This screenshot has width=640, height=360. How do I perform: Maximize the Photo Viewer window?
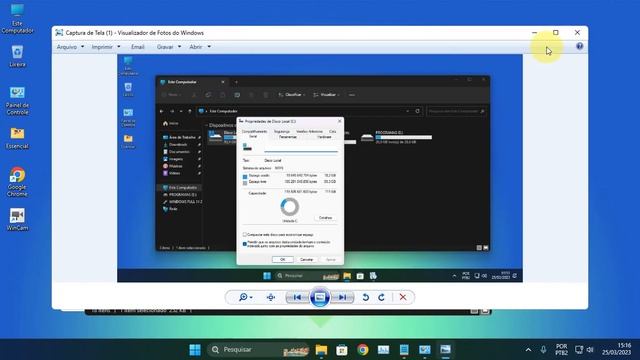point(556,33)
